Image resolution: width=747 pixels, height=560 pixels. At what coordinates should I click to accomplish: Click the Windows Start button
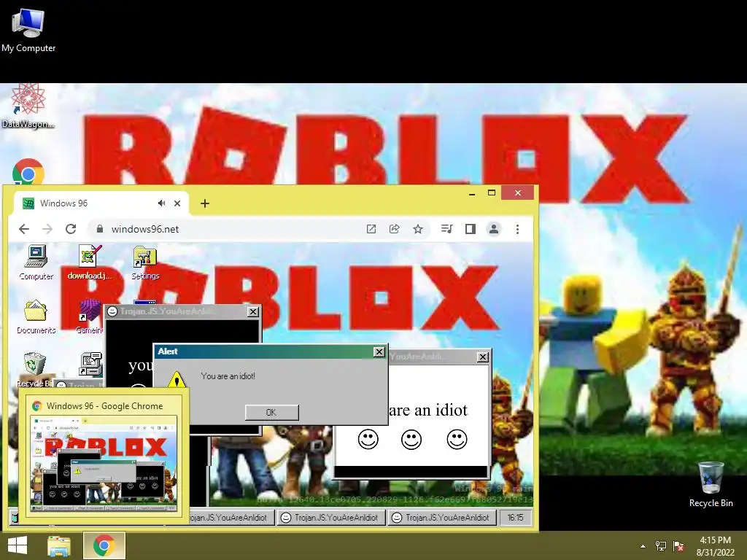(18, 545)
